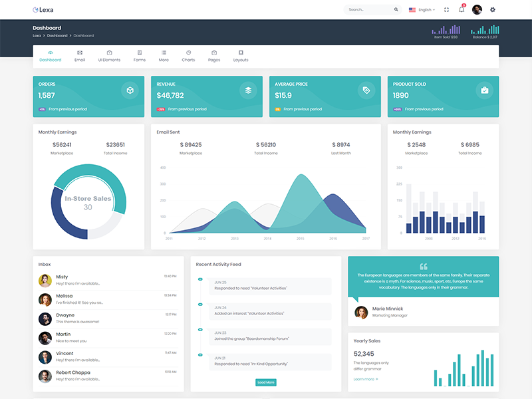
Task: Select the Email navigation tab
Action: point(80,56)
